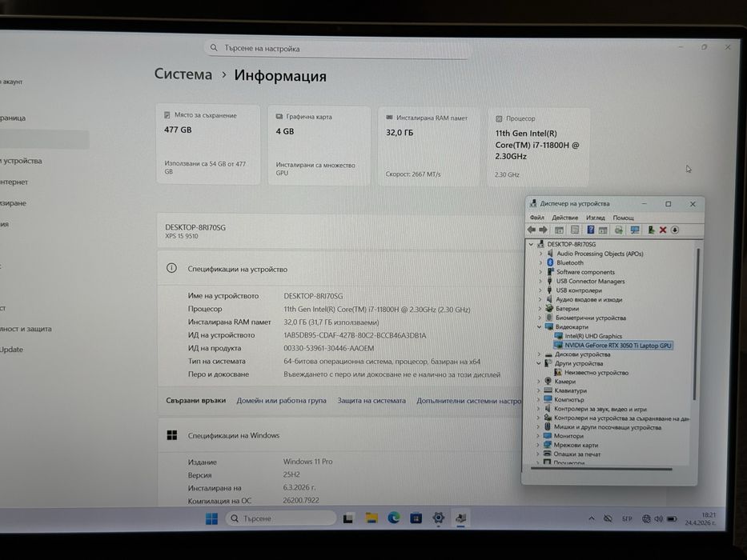Expand the Дискови устройства node
The image size is (747, 560).
540,354
